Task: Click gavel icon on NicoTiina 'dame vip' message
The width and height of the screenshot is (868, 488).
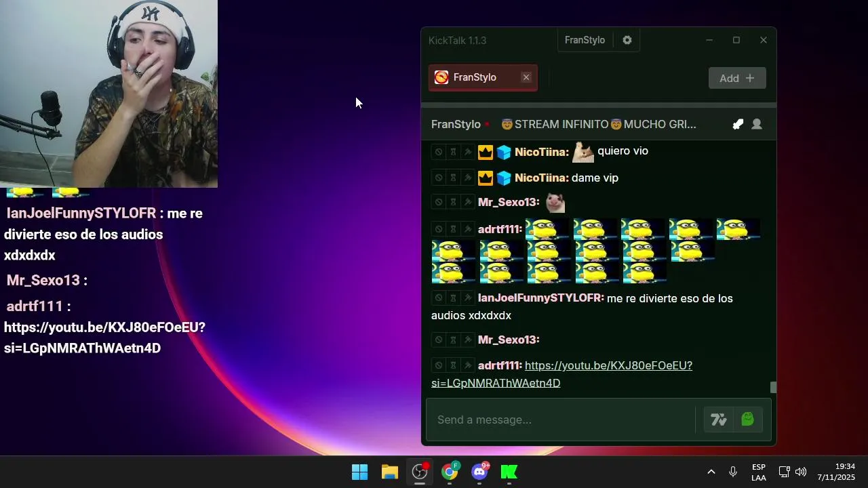Action: (x=467, y=178)
